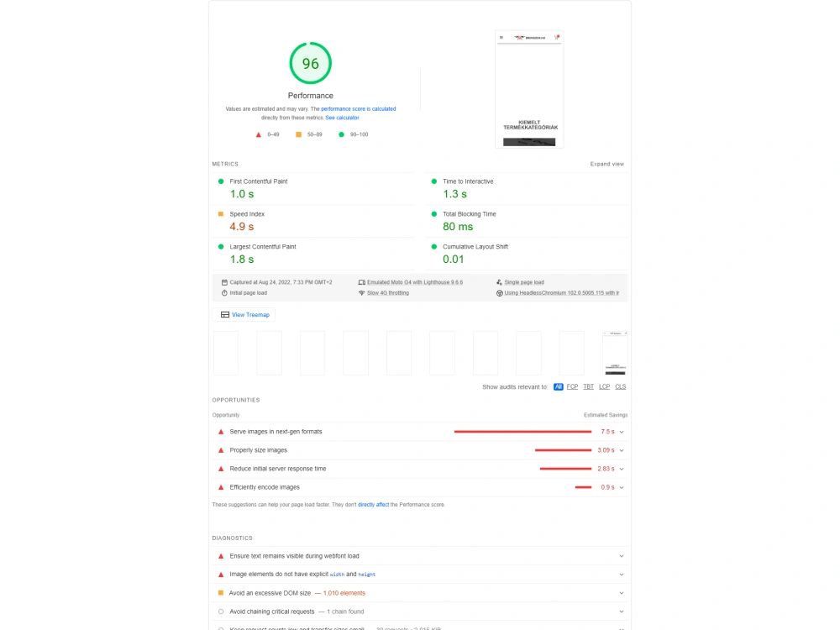Click the 96 performance score gauge
This screenshot has width=840, height=630.
pyautogui.click(x=310, y=63)
